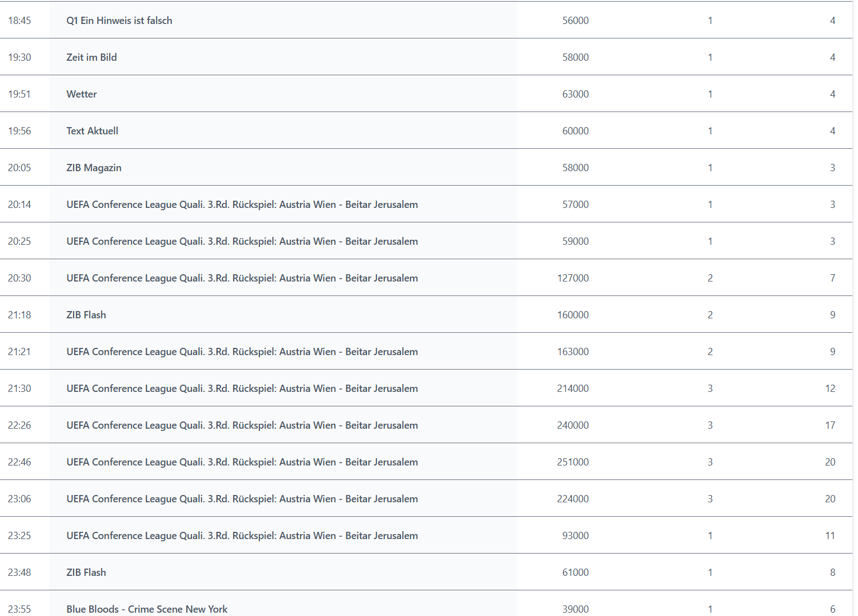The height and width of the screenshot is (616, 858).
Task: Open the Wetter entry at 19:51
Action: tap(81, 94)
